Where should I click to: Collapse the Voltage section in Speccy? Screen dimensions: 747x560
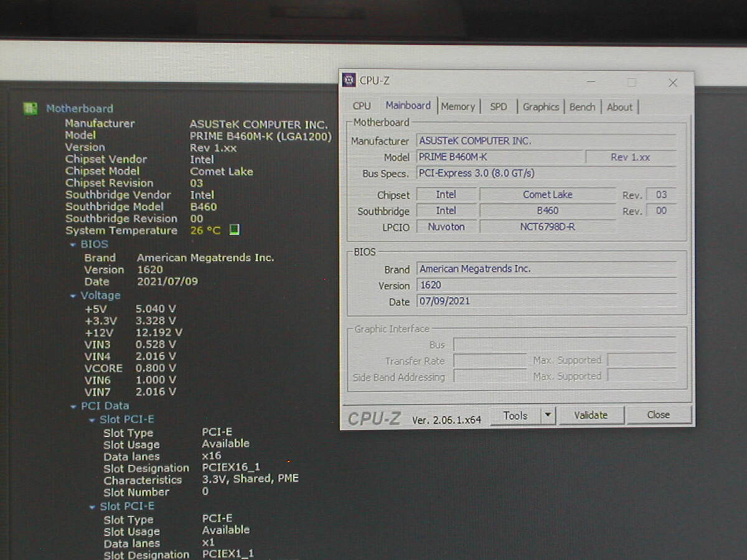(73, 296)
